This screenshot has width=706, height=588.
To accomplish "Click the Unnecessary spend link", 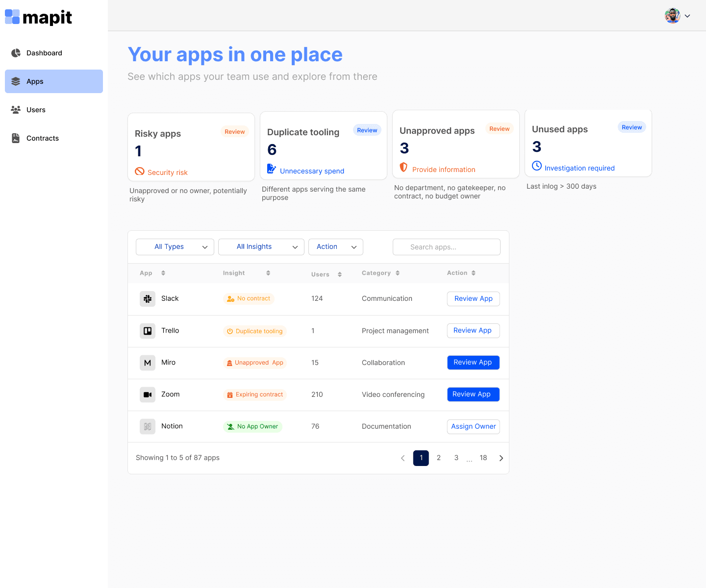I will 312,171.
